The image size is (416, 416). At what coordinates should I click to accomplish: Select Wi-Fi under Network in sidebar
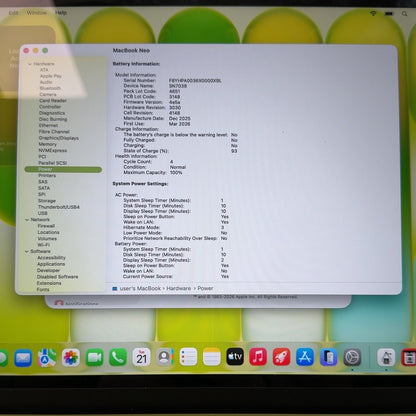(x=44, y=245)
